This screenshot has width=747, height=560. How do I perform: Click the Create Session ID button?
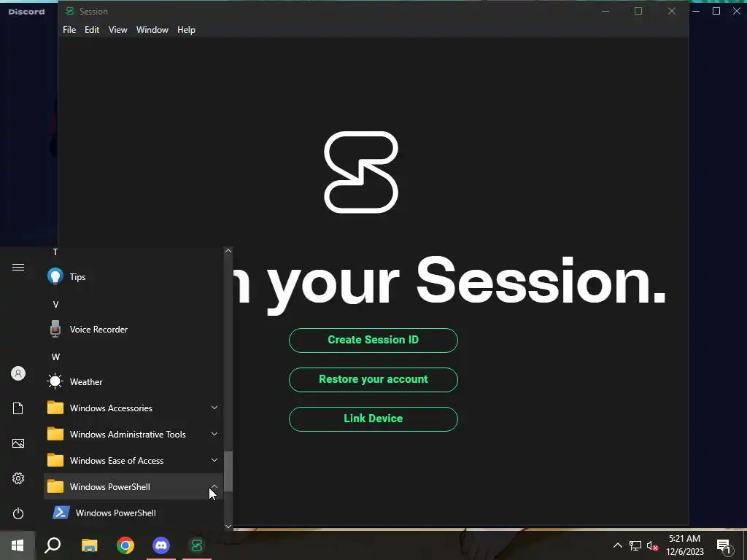[373, 340]
